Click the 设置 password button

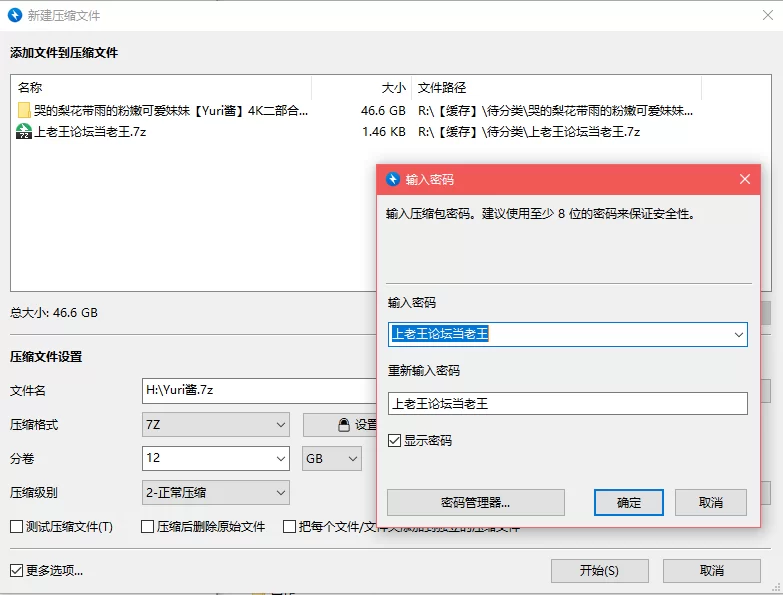[x=340, y=425]
